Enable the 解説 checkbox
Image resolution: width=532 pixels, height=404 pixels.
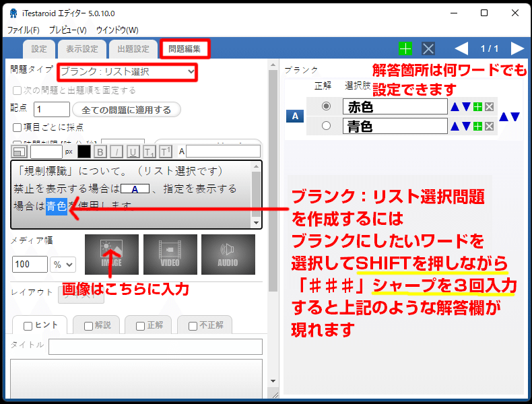[x=88, y=326]
